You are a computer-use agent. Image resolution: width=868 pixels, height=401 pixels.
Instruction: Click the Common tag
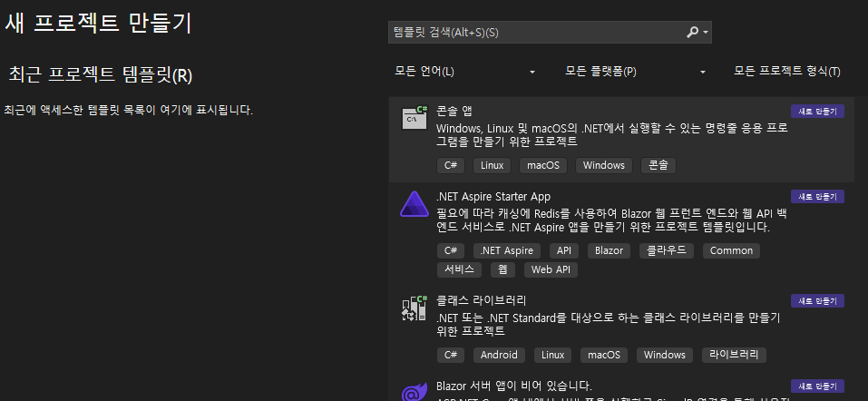pos(731,250)
